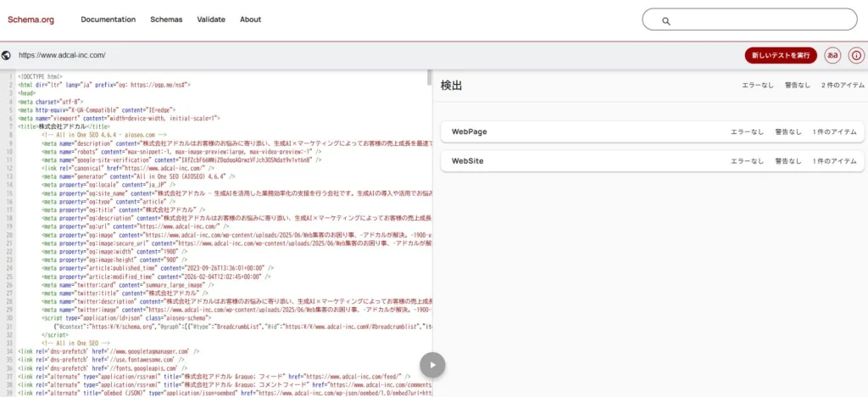This screenshot has height=397, width=868.
Task: Click エラーなし in the WebPage row
Action: click(748, 131)
